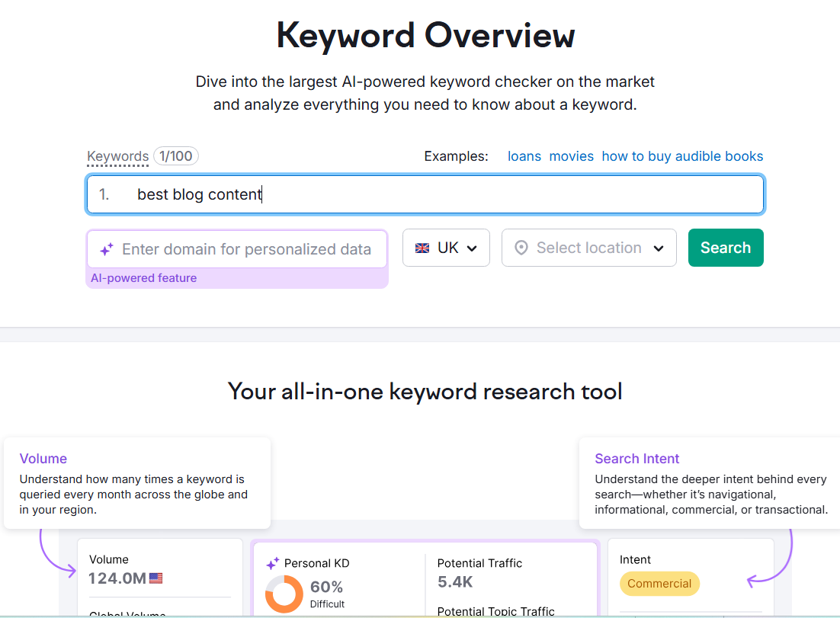The width and height of the screenshot is (840, 618).
Task: Use the 'how to buy audible books' example
Action: click(x=682, y=156)
